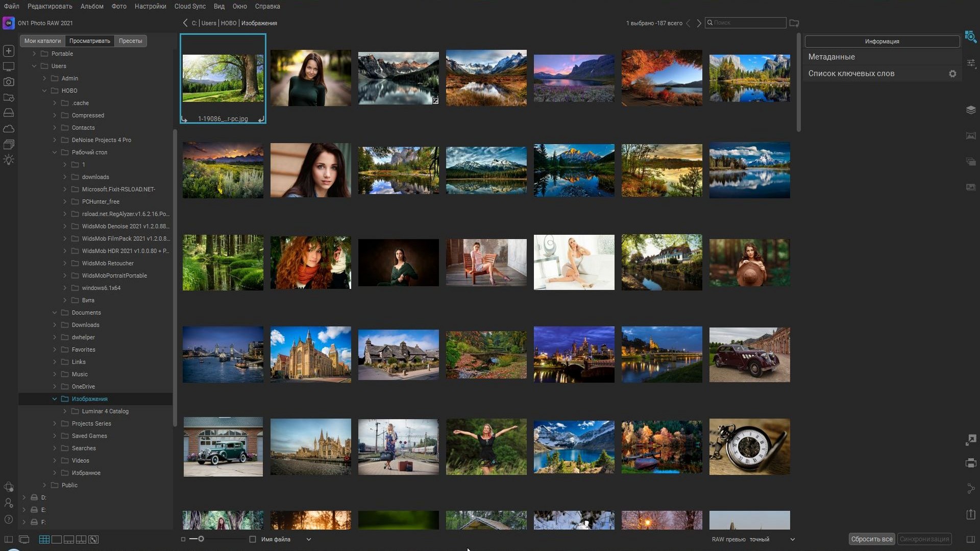Click the grid view layout icon
The image size is (980, 551).
[x=44, y=539]
